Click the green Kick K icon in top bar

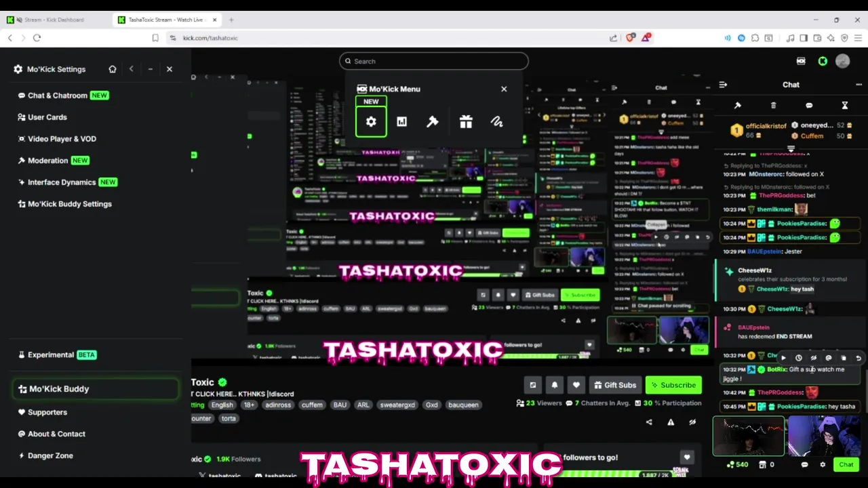[823, 61]
